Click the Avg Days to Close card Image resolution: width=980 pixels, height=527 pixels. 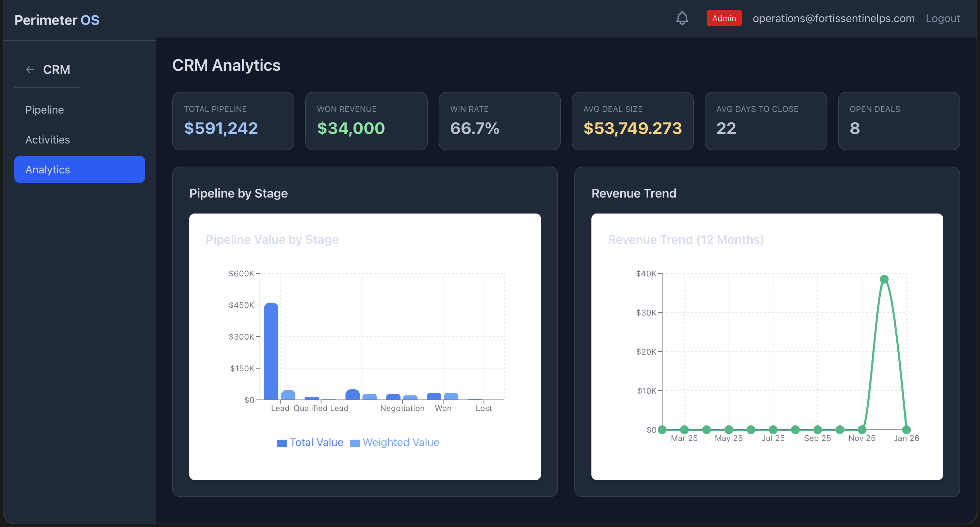[x=765, y=121]
